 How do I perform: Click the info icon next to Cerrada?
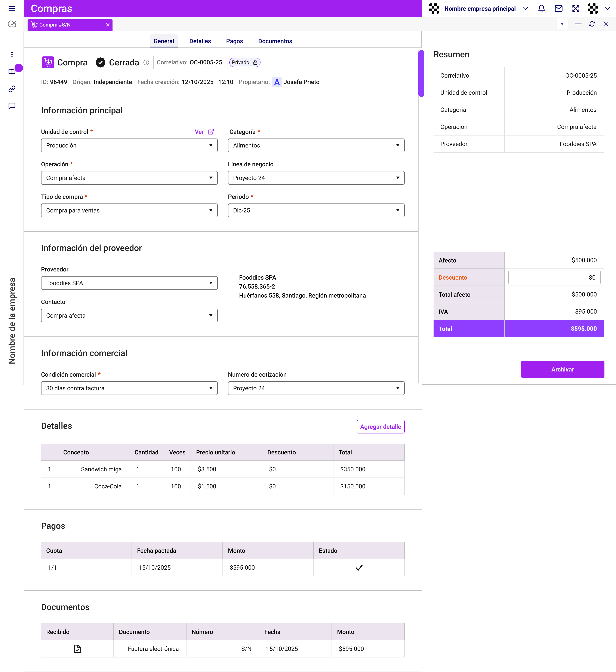tap(146, 63)
